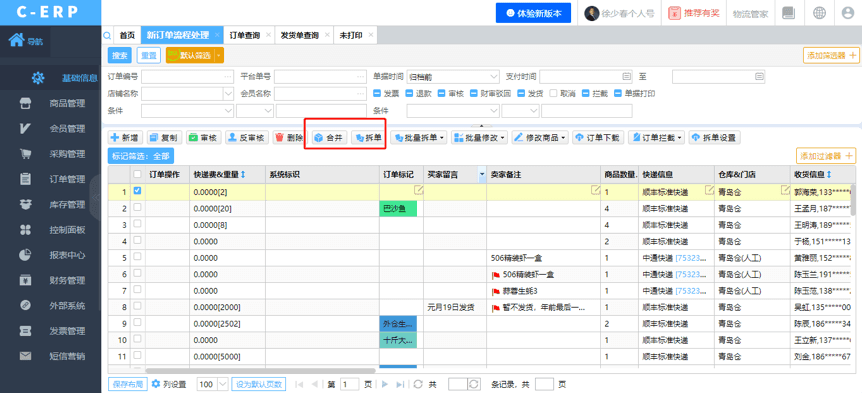Click the 保存布局 button
The image size is (862, 393).
point(128,384)
